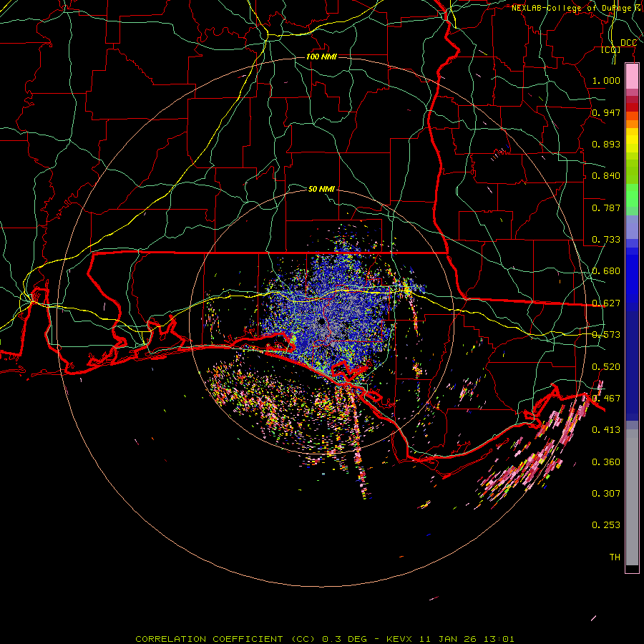Select the 0.307 legend value

coord(606,494)
